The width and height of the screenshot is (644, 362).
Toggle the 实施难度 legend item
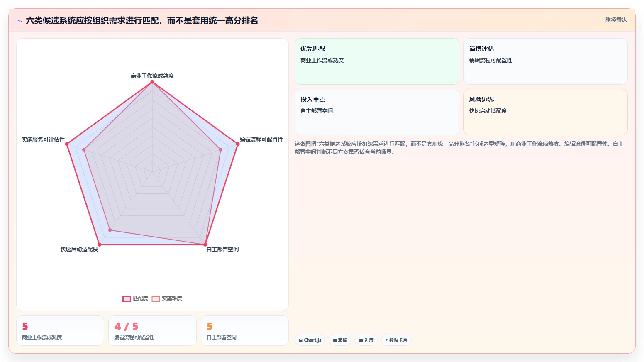167,298
